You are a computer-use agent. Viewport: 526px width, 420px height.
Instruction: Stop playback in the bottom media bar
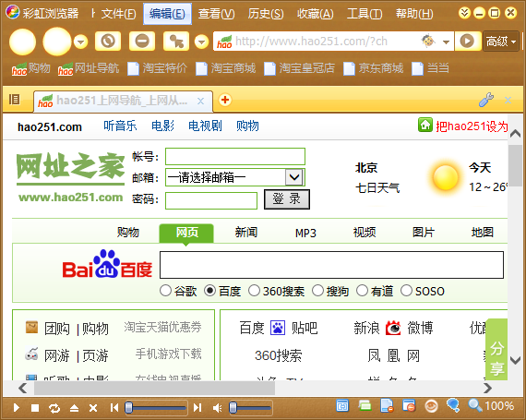[x=35, y=408]
